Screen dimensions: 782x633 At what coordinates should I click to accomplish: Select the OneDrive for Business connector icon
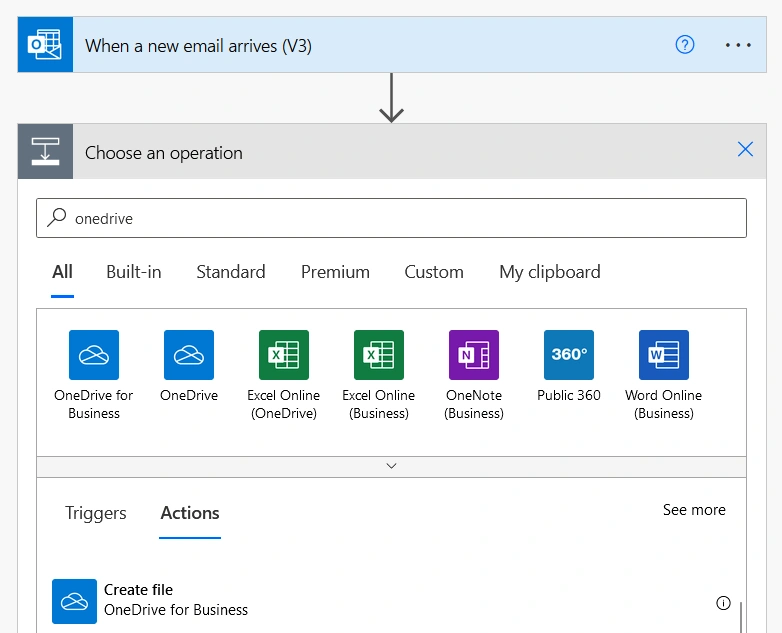pyautogui.click(x=94, y=355)
